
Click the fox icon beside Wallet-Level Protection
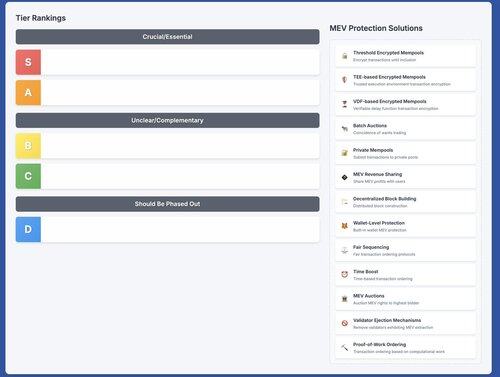click(344, 226)
